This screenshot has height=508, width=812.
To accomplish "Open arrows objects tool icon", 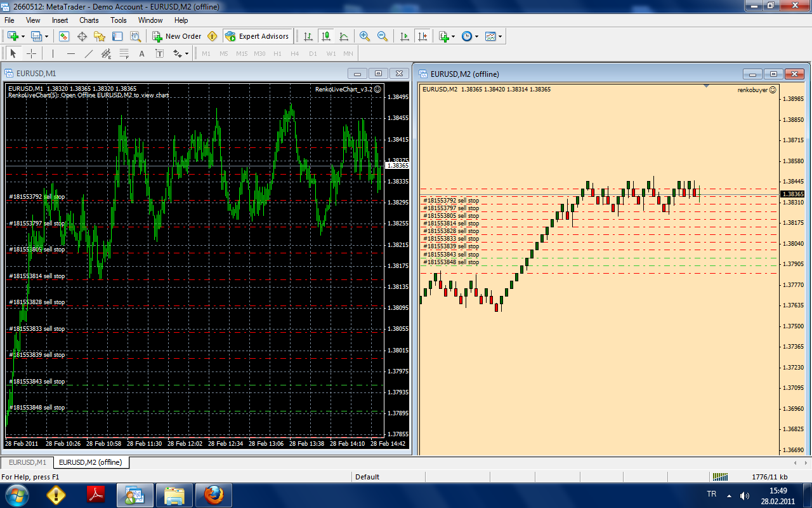I will (x=178, y=54).
